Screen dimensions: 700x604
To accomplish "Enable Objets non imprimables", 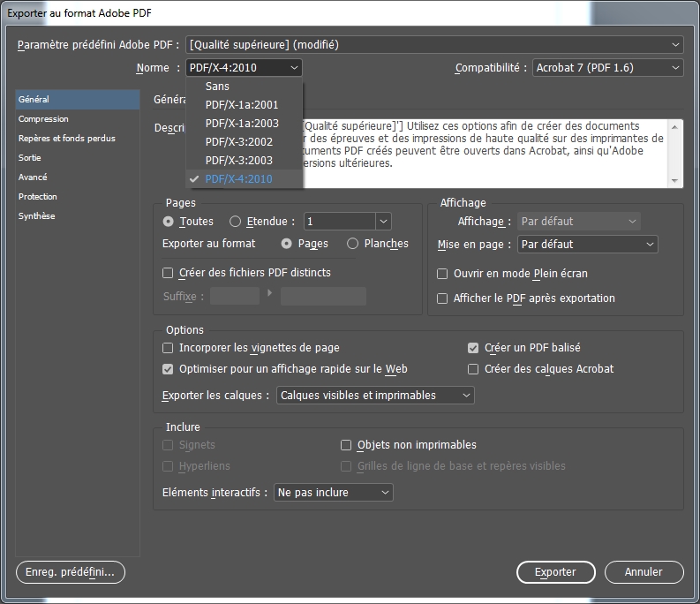I will 346,445.
